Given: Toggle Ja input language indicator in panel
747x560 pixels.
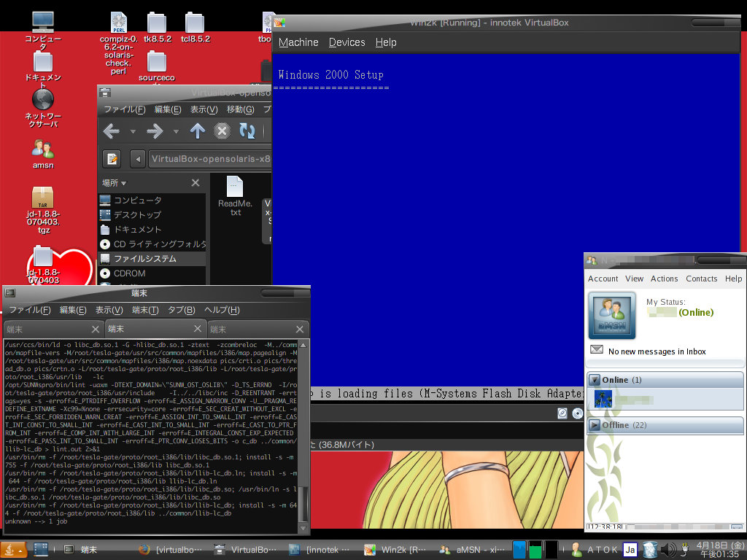Looking at the screenshot, I should pyautogui.click(x=630, y=550).
